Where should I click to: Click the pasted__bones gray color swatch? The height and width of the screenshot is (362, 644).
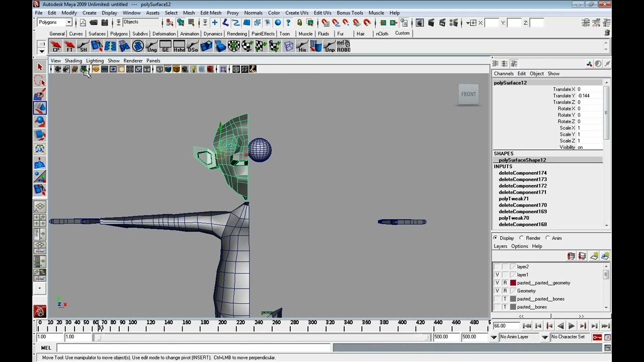(513, 307)
